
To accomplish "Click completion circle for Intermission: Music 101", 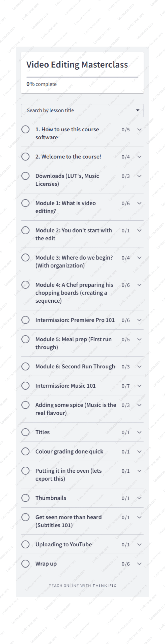I will 25,386.
